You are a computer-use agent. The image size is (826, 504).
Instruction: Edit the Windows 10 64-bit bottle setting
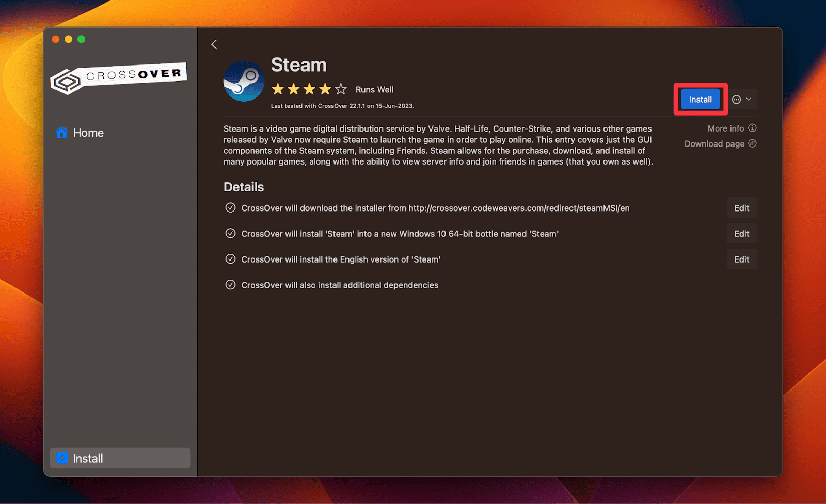click(742, 234)
